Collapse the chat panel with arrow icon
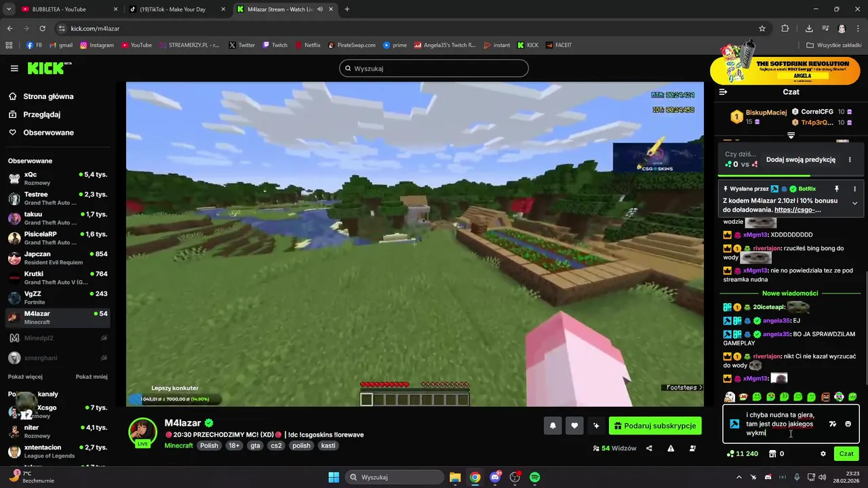The image size is (868, 488). (723, 91)
